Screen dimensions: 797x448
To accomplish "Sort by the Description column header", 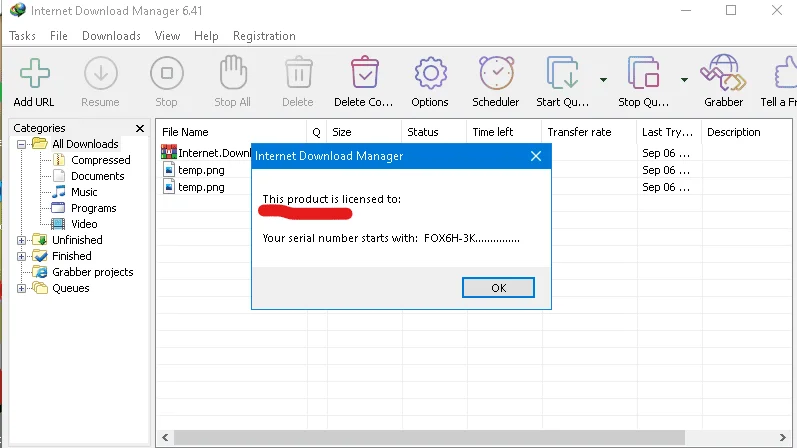I will pos(747,132).
